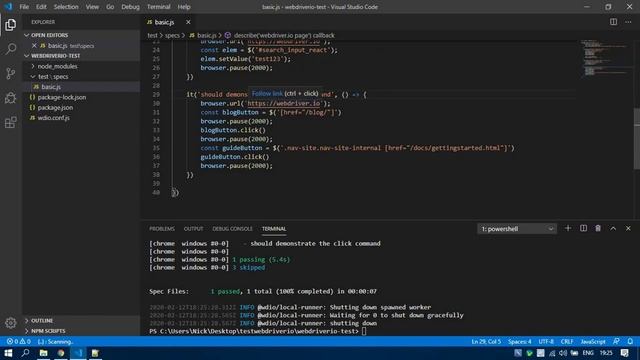
Task: Select the basic.js editor tab
Action: pyautogui.click(x=164, y=22)
